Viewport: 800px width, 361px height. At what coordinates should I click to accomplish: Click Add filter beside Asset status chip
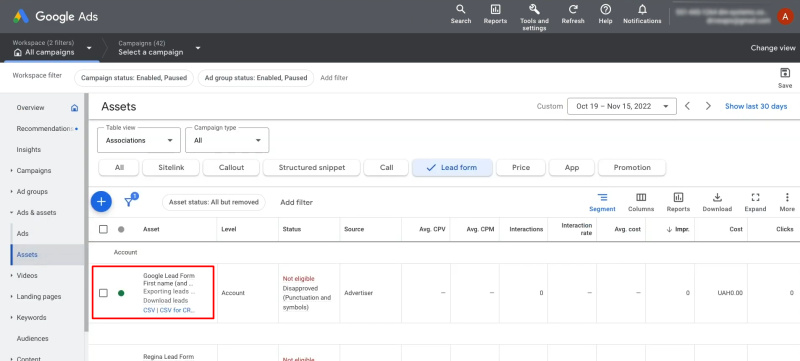296,202
